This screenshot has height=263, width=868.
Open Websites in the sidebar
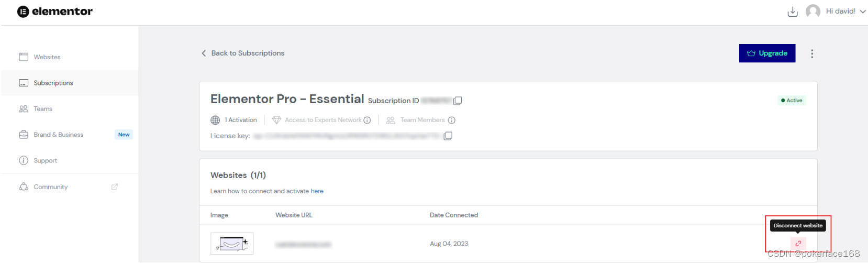coord(47,57)
